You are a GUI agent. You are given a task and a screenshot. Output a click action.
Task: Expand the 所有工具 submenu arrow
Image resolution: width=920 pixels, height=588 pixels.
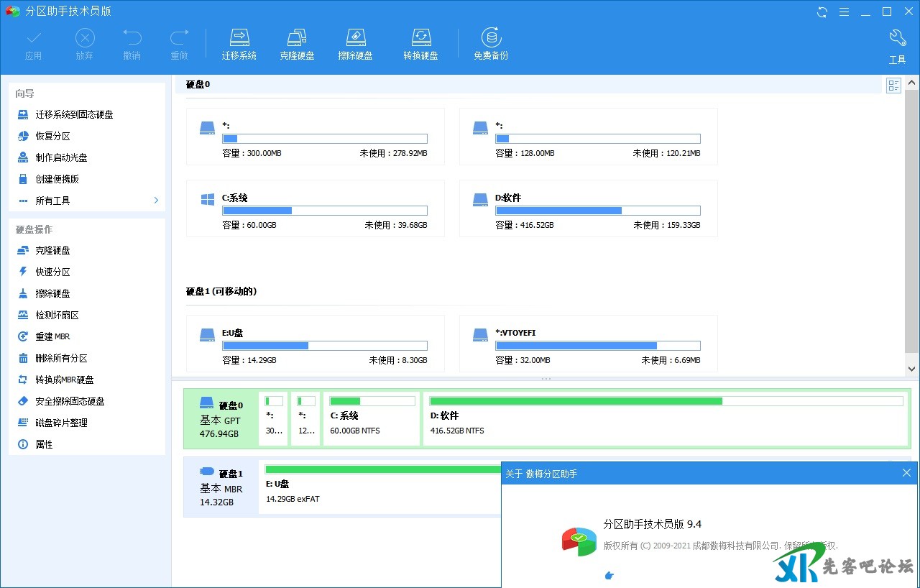point(156,201)
